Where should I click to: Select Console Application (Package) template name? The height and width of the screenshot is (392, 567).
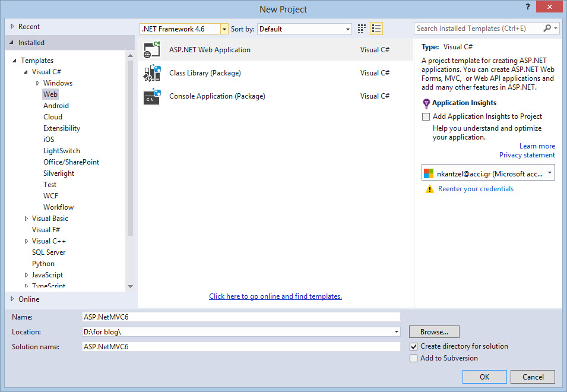coord(217,96)
